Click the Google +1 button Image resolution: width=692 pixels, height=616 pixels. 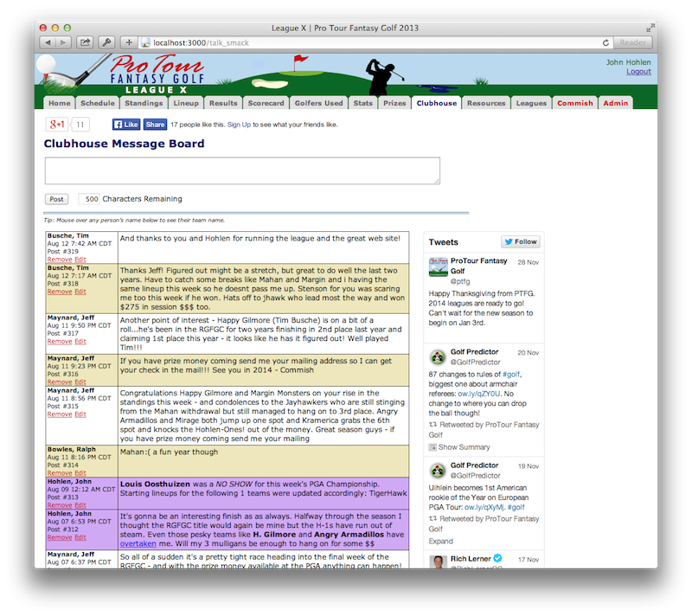56,125
